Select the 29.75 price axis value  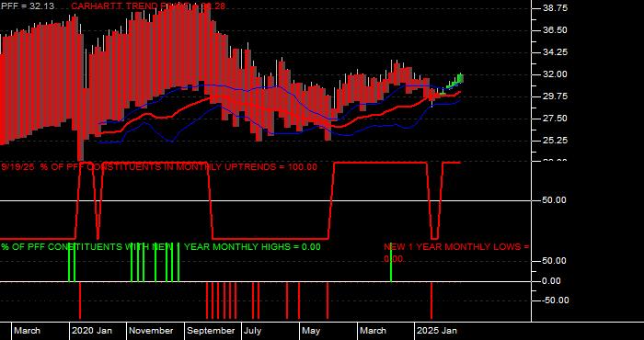pyautogui.click(x=556, y=96)
